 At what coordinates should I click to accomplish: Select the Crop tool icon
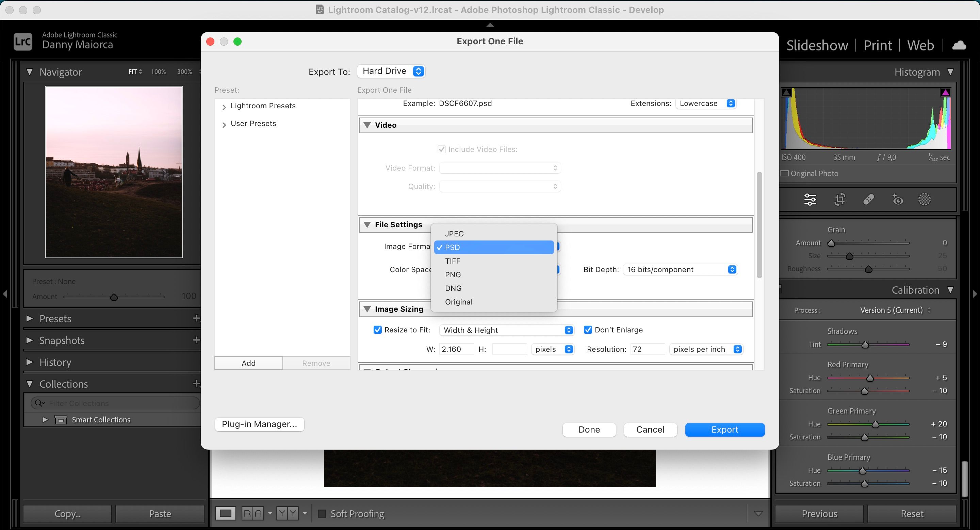point(839,200)
